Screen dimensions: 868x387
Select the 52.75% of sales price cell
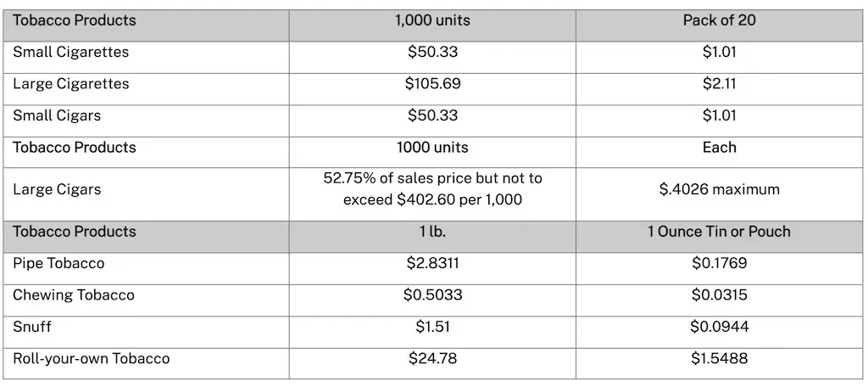coord(432,189)
